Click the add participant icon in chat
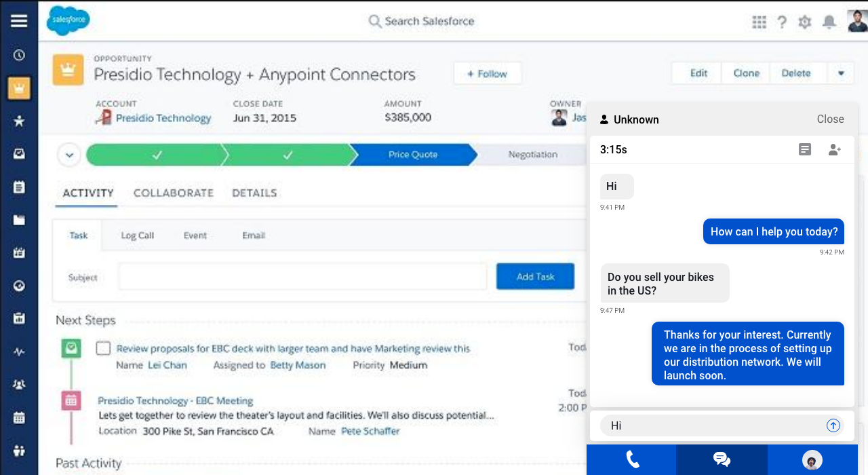 [x=835, y=149]
